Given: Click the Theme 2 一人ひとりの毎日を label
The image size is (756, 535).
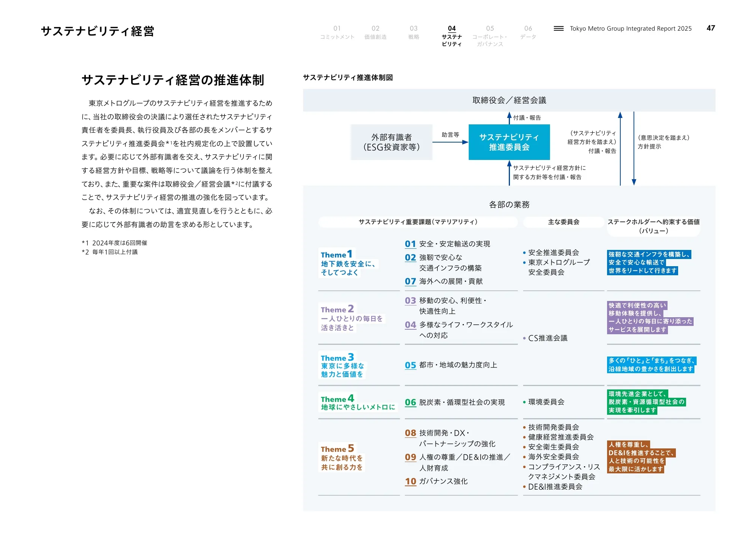Looking at the screenshot, I should pos(352,318).
